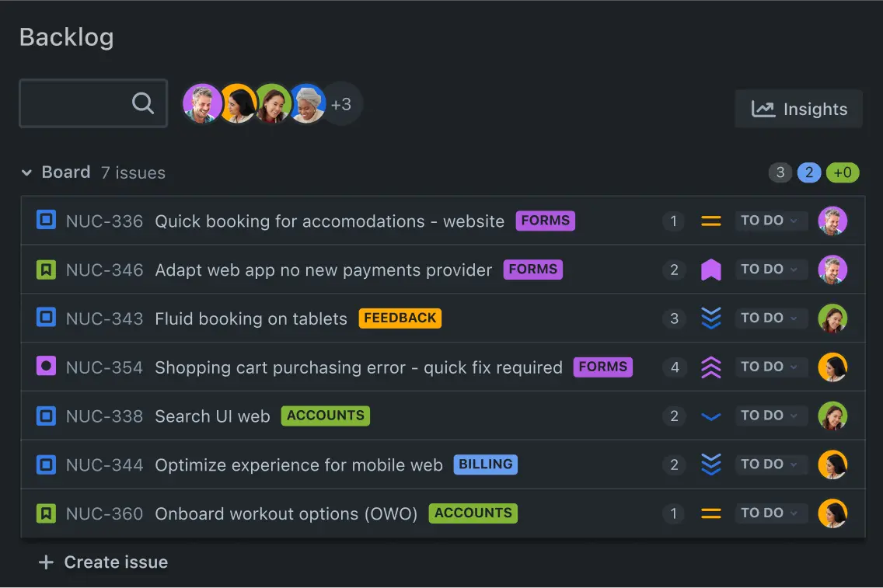
Task: Click the highest priority icon on NUC-354
Action: (711, 367)
